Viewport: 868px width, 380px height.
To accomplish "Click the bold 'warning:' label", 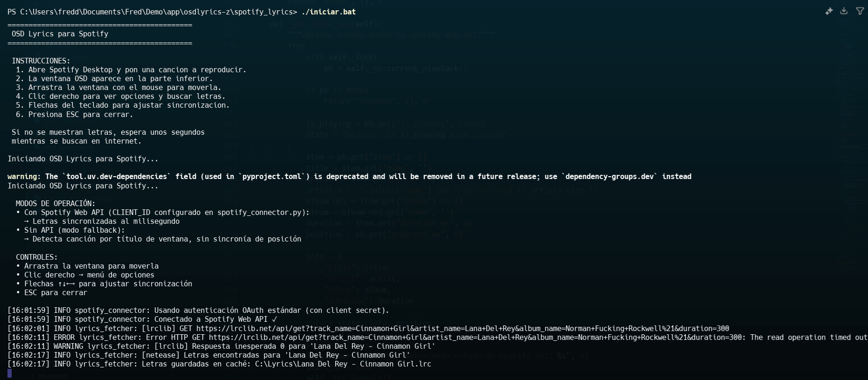I will click(x=24, y=176).
